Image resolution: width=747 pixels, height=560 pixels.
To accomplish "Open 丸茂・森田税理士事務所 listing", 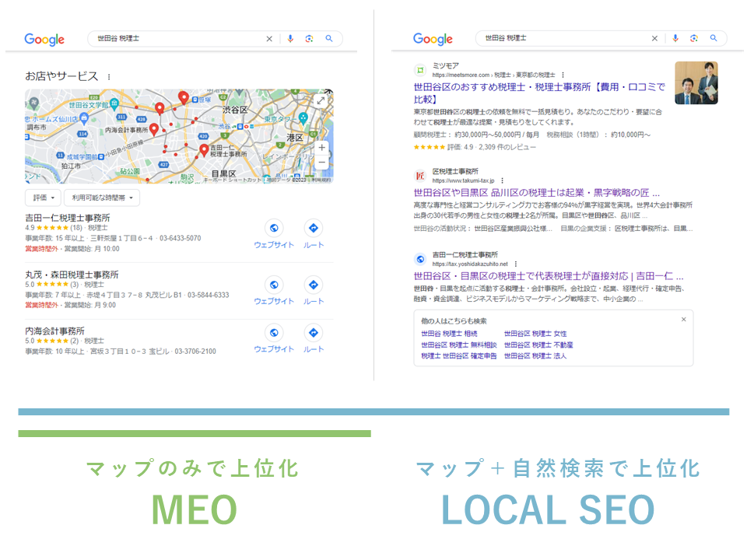I will [x=72, y=275].
